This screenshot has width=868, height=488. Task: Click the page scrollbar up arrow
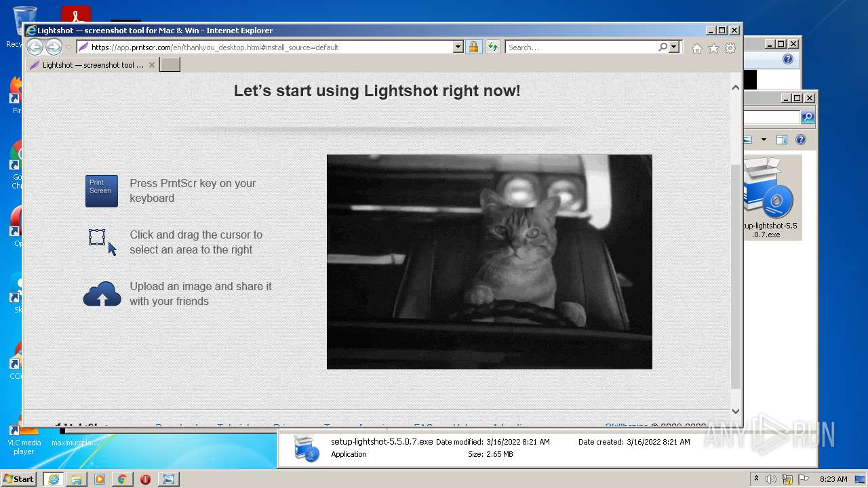click(x=736, y=87)
